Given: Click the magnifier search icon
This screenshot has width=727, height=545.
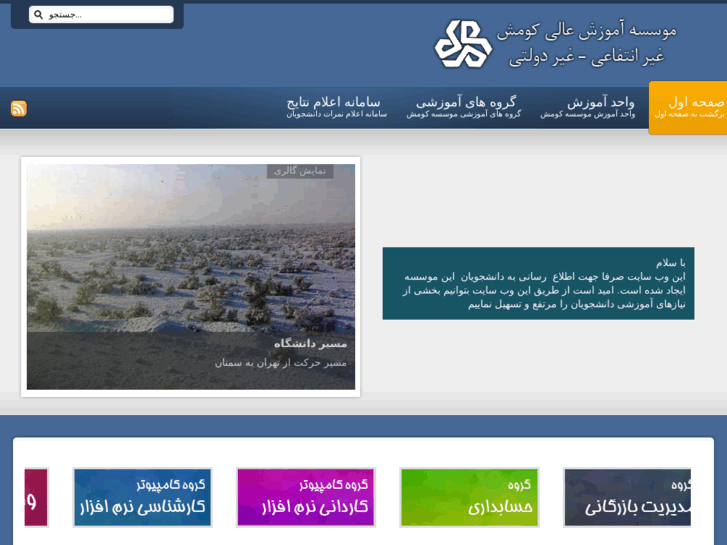Looking at the screenshot, I should [x=39, y=15].
